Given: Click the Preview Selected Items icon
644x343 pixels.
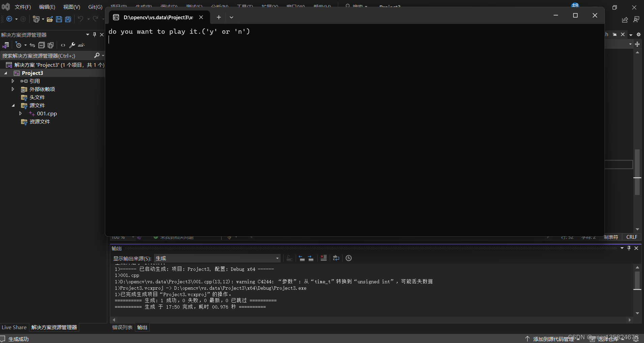Looking at the screenshot, I should pyautogui.click(x=81, y=45).
